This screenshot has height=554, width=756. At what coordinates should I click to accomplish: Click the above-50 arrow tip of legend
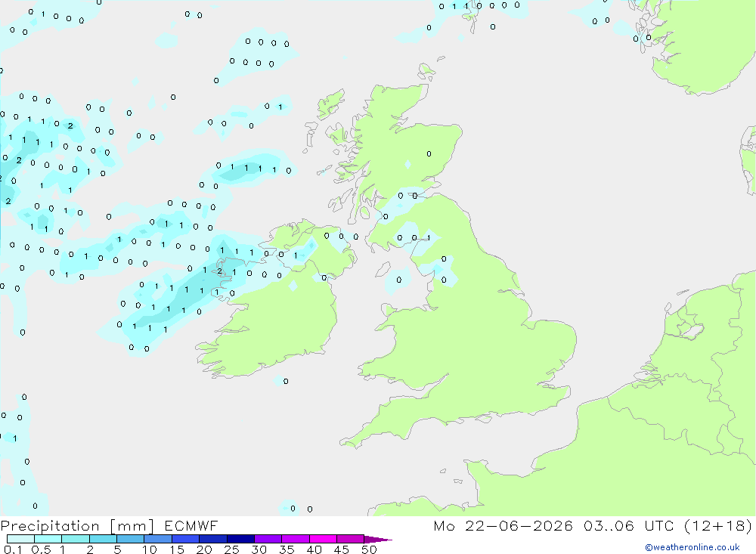click(x=378, y=540)
